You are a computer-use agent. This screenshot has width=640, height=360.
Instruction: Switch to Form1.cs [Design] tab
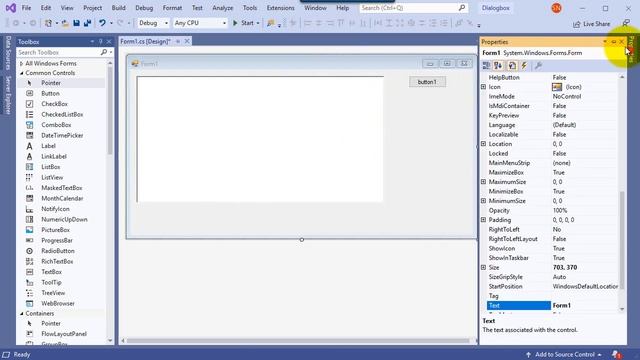tap(145, 41)
